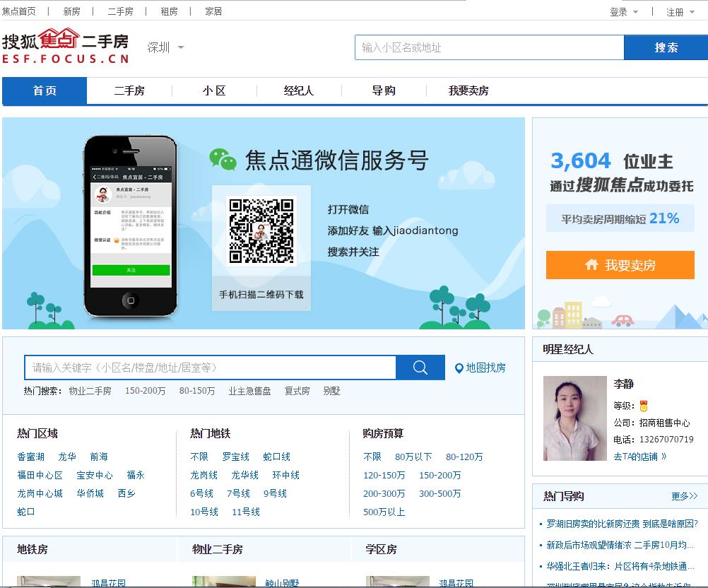Focus the keyword search input field
This screenshot has height=588, width=708.
click(x=211, y=367)
